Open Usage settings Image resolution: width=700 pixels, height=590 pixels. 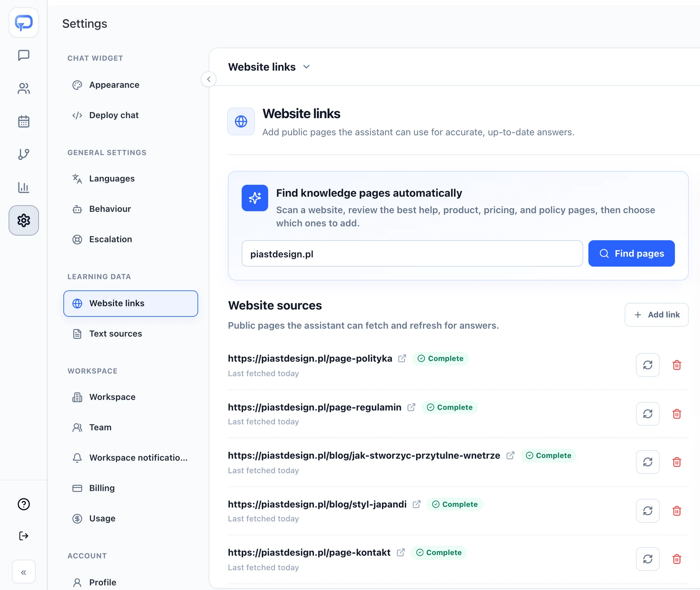[x=131, y=518]
